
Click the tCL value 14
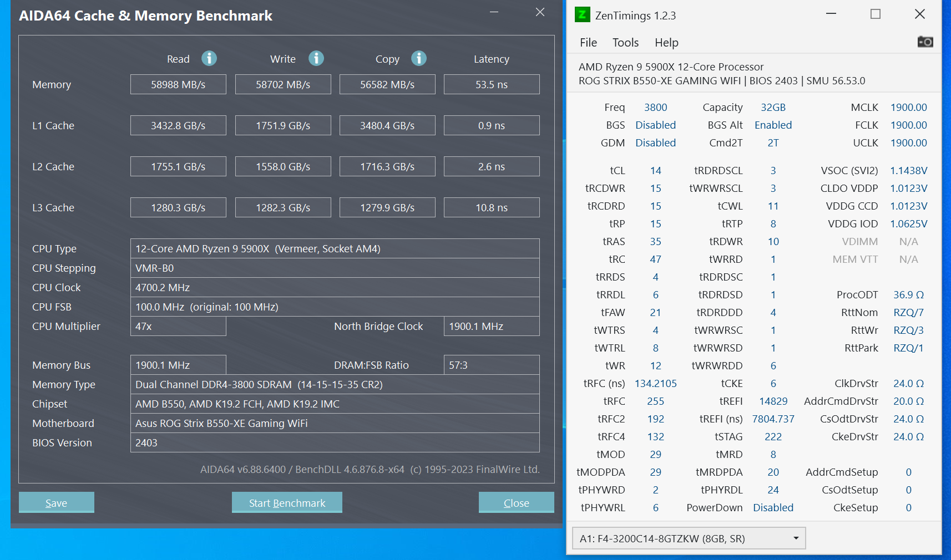[655, 170]
